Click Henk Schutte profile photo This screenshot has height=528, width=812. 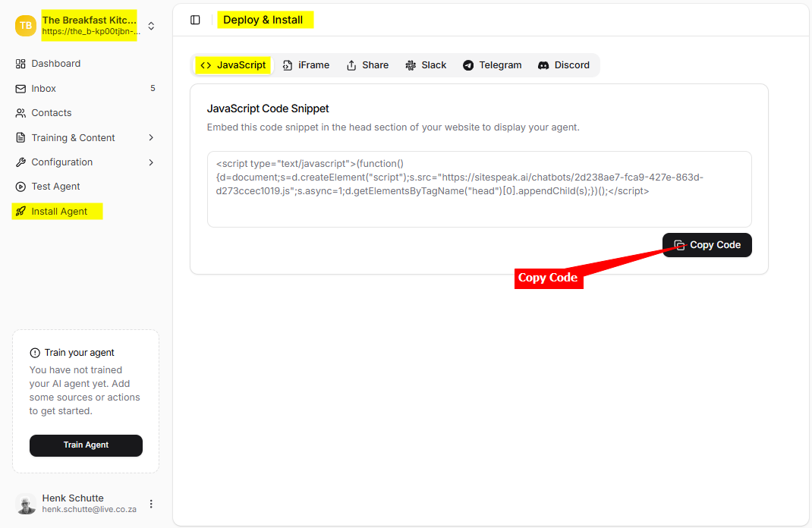coord(25,504)
